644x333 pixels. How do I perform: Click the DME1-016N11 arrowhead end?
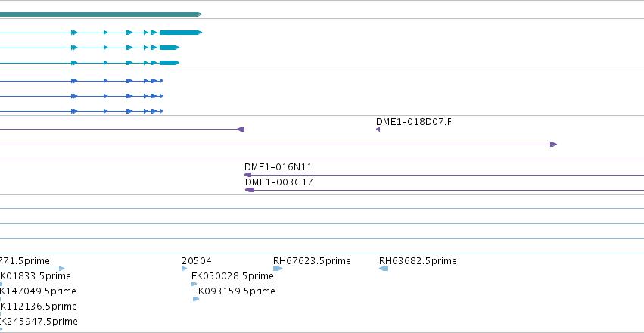click(x=247, y=175)
